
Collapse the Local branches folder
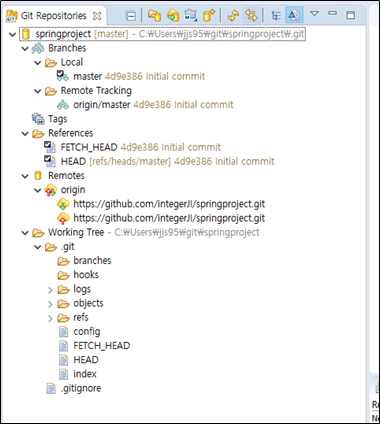click(38, 63)
